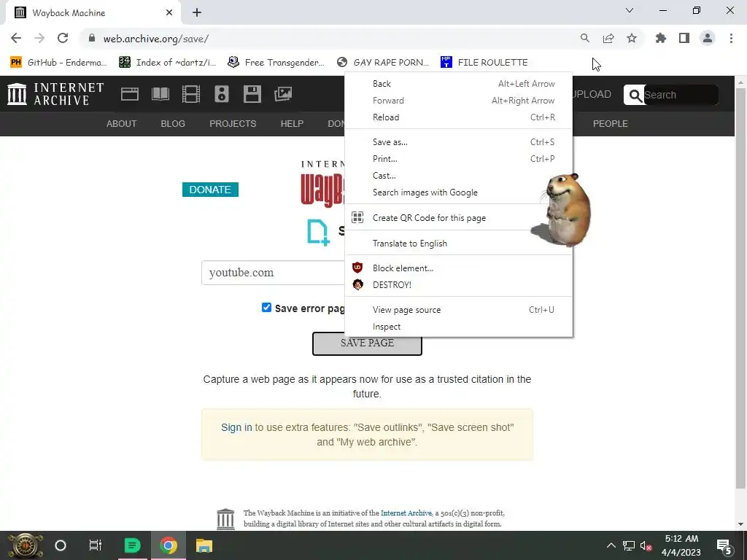The height and width of the screenshot is (560, 747).
Task: Bookmark this page with the star icon
Action: click(632, 38)
